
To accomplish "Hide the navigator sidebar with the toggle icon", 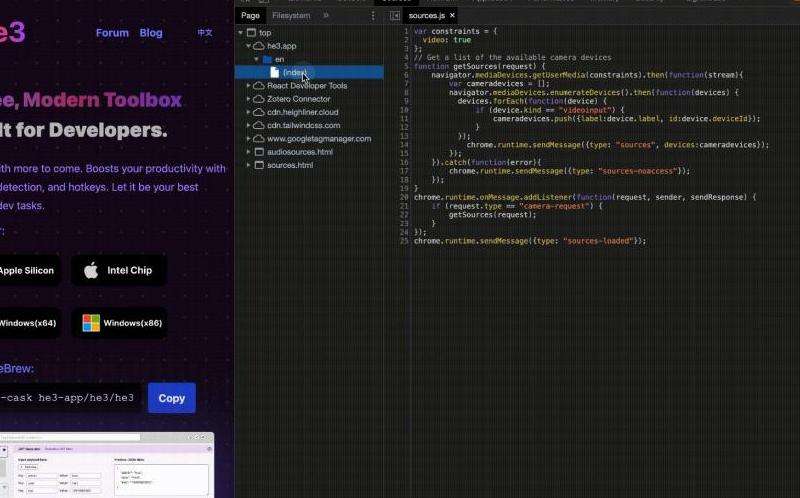I will tap(395, 16).
